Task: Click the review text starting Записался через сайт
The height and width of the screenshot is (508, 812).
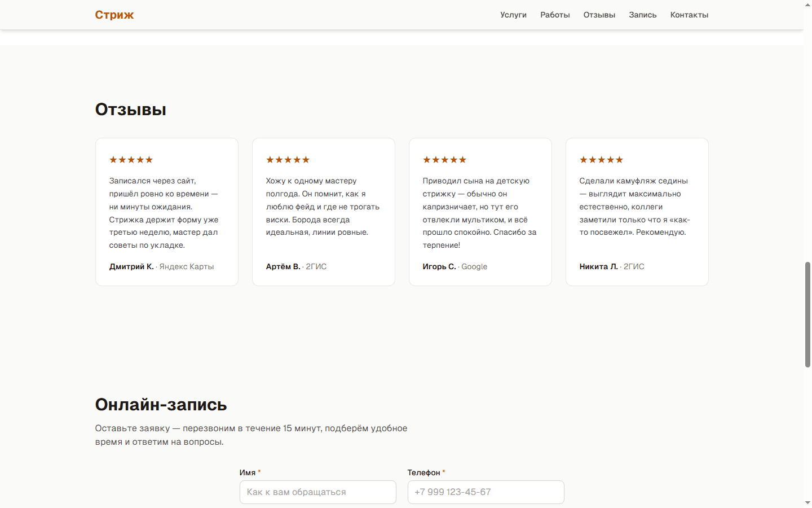Action: [x=166, y=213]
